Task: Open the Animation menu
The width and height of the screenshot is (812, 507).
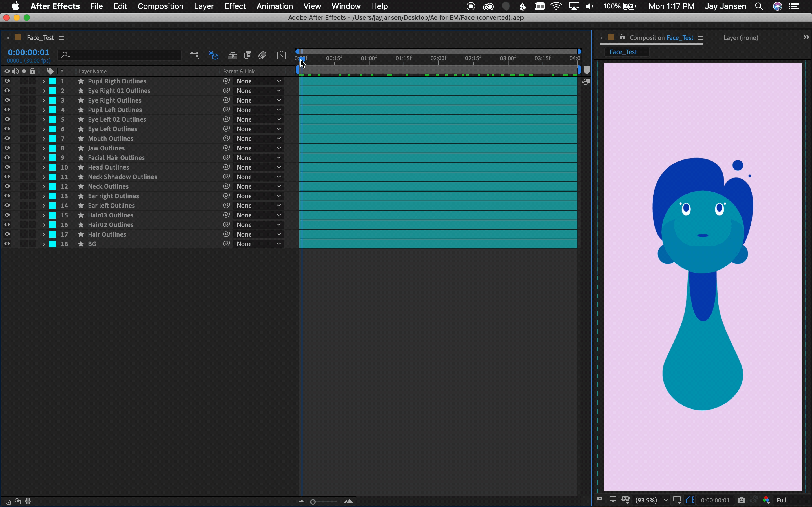Action: click(x=274, y=6)
